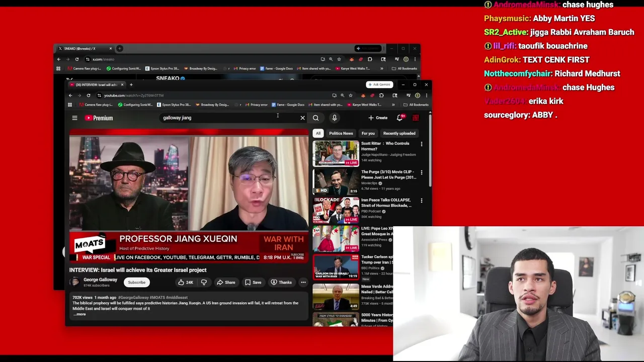
Task: Open George Galloway channel name link
Action: [x=100, y=280]
